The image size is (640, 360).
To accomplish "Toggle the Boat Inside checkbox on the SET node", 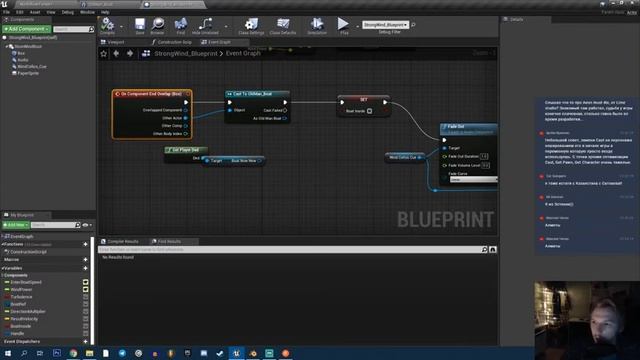I will pos(369,111).
